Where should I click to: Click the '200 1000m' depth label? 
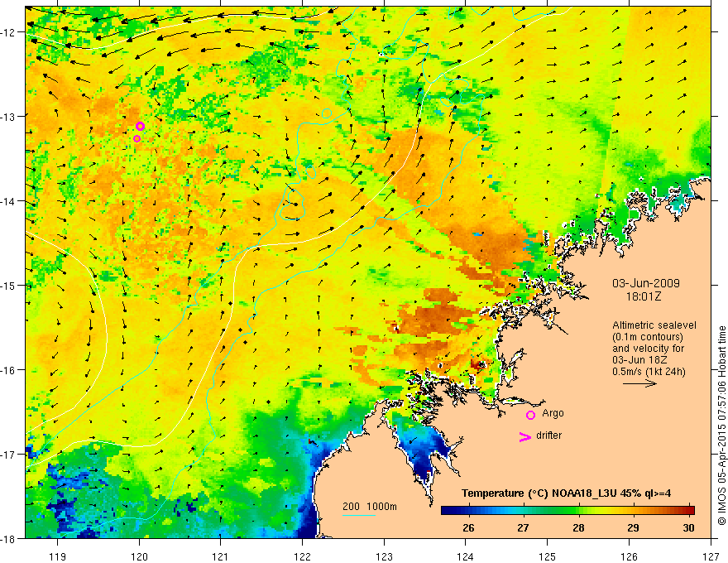coord(370,507)
